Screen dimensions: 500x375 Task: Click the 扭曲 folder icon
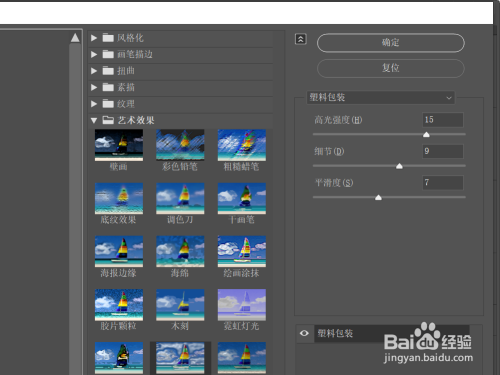pyautogui.click(x=108, y=71)
